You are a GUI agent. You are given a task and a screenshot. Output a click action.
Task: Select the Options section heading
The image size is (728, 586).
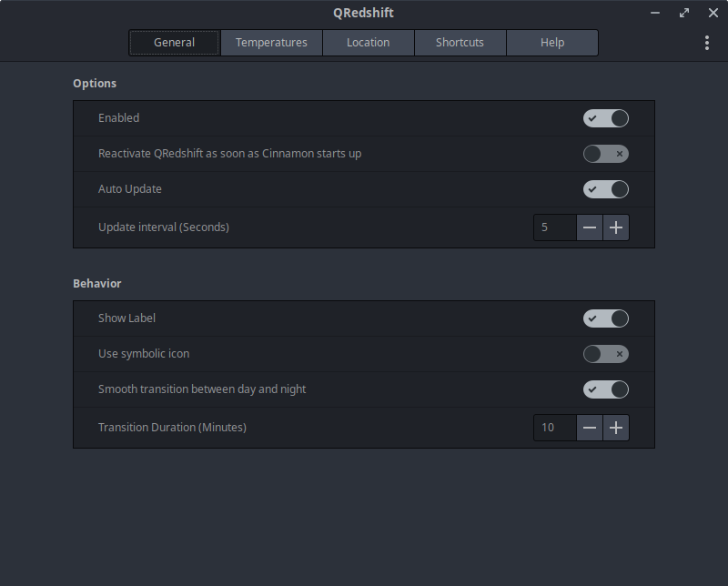(95, 84)
